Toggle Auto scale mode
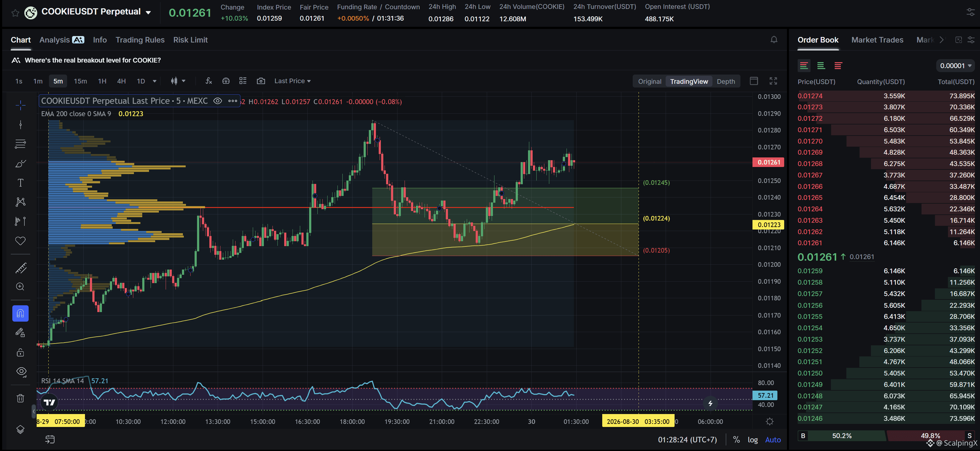This screenshot has width=980, height=451. [773, 440]
